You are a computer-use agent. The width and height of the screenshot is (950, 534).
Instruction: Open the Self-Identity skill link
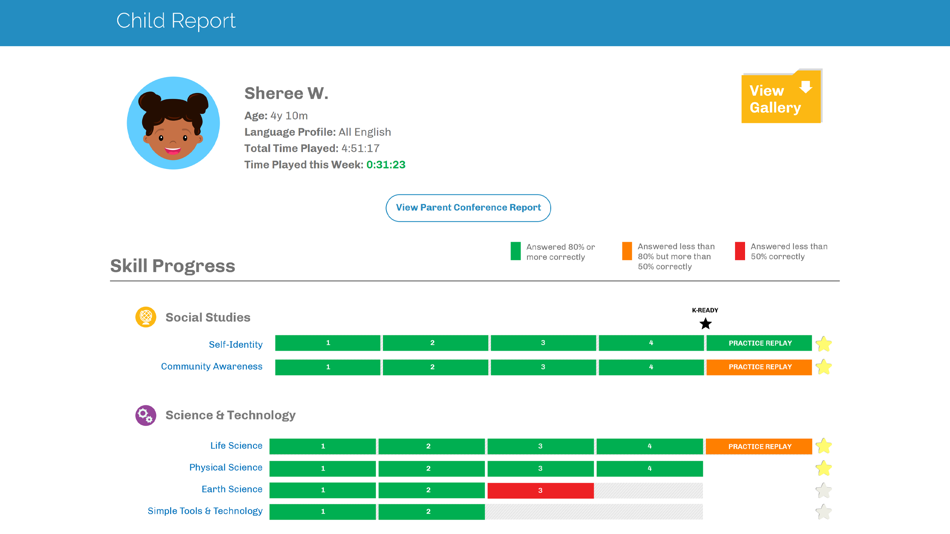pyautogui.click(x=236, y=344)
